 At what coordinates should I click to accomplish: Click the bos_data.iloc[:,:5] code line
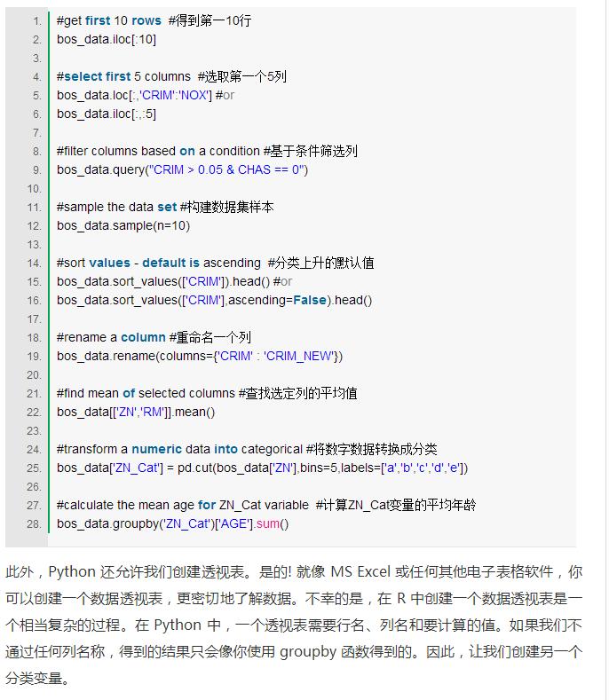click(x=107, y=114)
